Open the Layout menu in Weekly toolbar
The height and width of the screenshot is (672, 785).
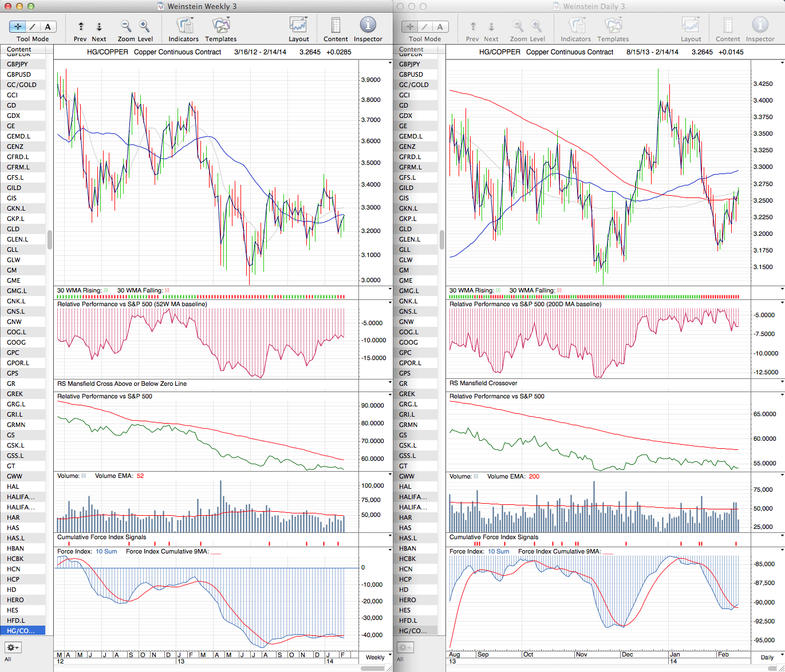point(298,25)
